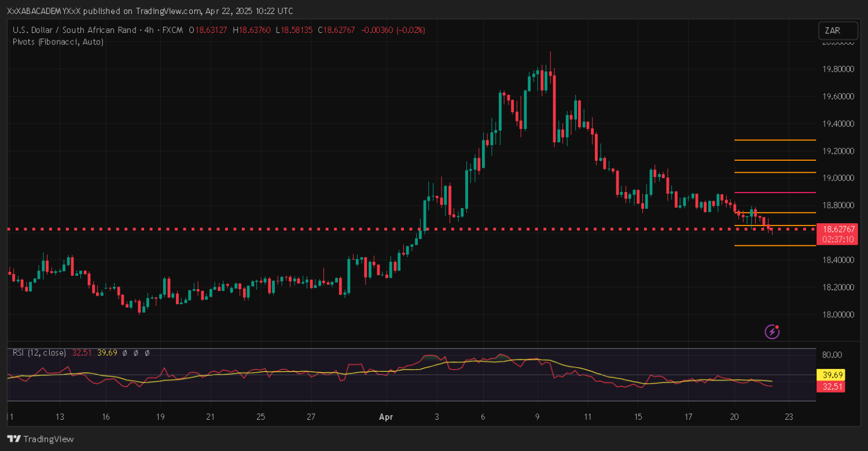868x451 pixels.
Task: Click the 19.80000 price axis label
Action: pyautogui.click(x=838, y=69)
